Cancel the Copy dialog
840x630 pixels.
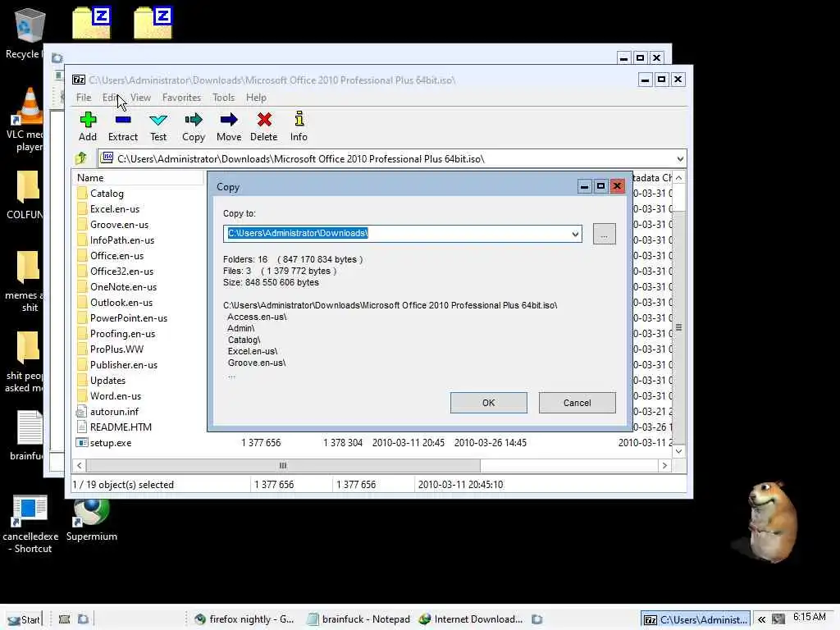(x=577, y=403)
